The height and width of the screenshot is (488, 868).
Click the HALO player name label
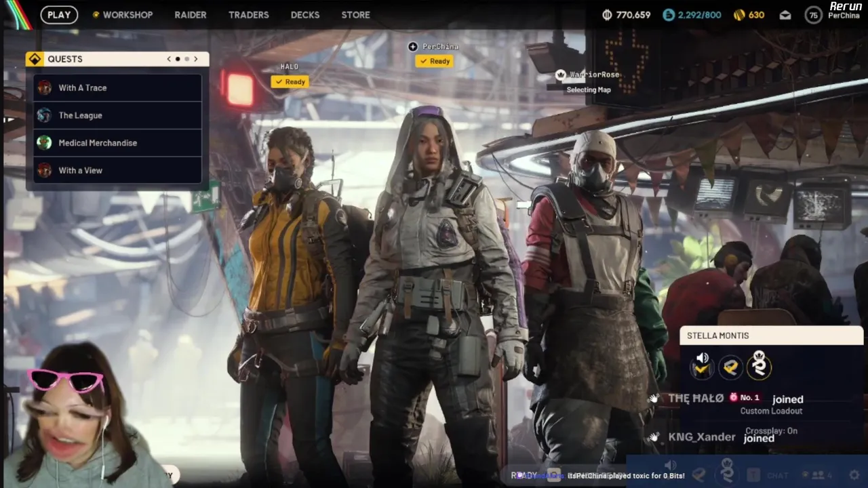[x=290, y=66]
